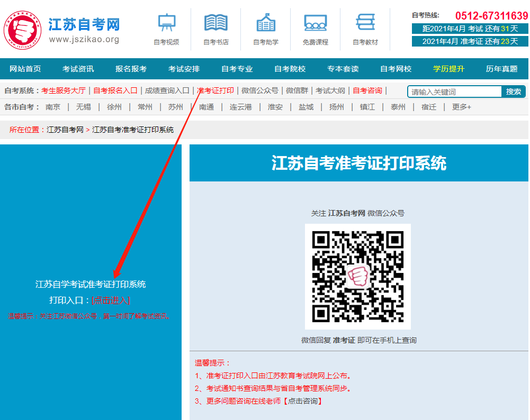Open 自考院校 navigation item
Screen dimensions: 530x420
click(x=290, y=69)
